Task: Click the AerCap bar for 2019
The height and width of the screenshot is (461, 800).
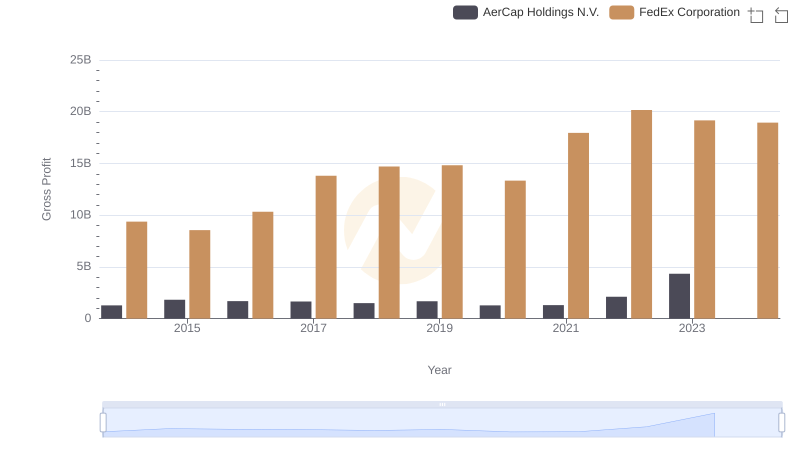Action: pyautogui.click(x=427, y=310)
